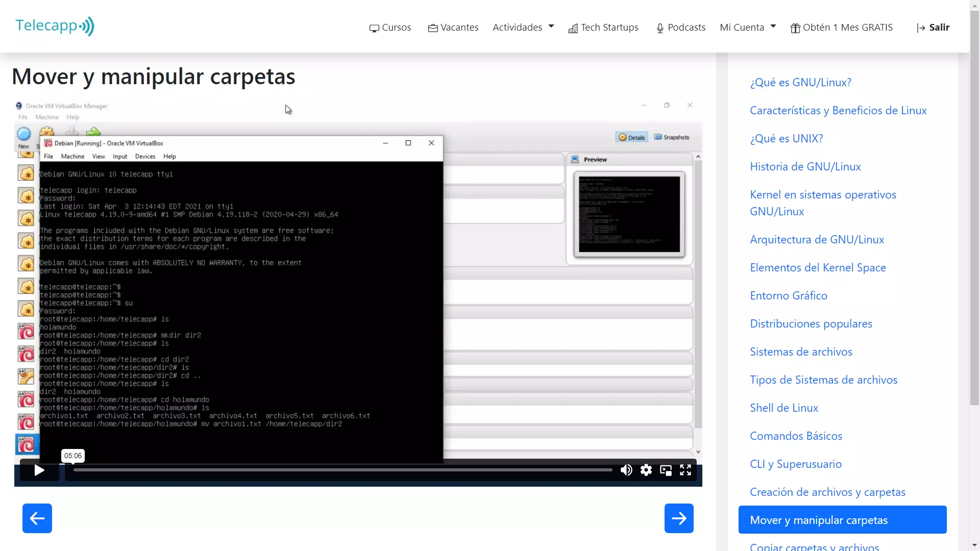Image resolution: width=980 pixels, height=551 pixels.
Task: Open lesson ¿Qué es UNIX?
Action: [x=787, y=138]
